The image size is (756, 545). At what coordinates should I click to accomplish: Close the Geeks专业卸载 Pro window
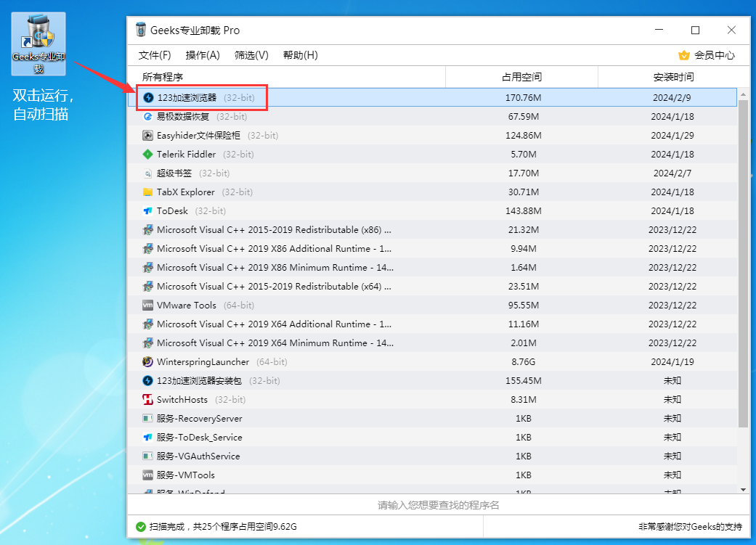(731, 30)
